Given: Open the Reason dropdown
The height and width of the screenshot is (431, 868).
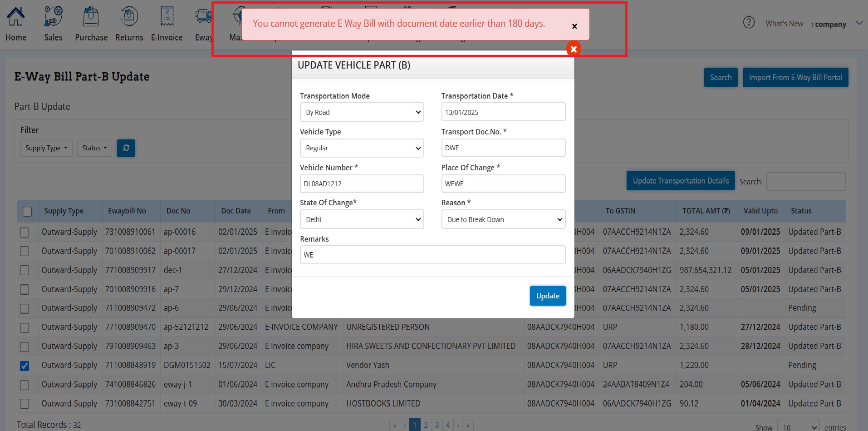Looking at the screenshot, I should (x=503, y=219).
